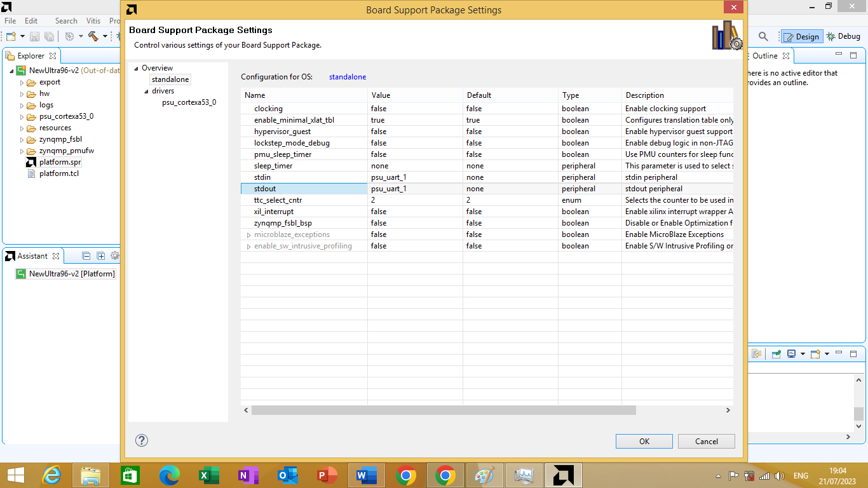Click the standalone OS link
The width and height of the screenshot is (868, 488).
coord(348,77)
